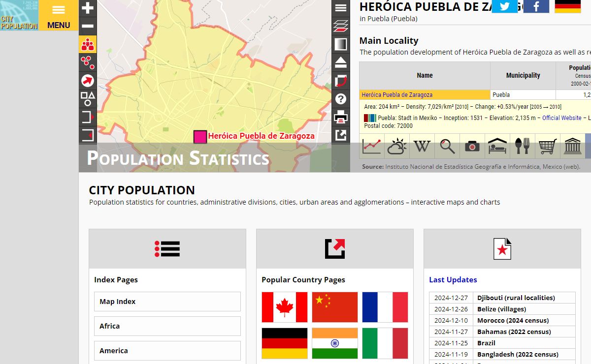Open Morocco (2024 census) update

tap(513, 320)
